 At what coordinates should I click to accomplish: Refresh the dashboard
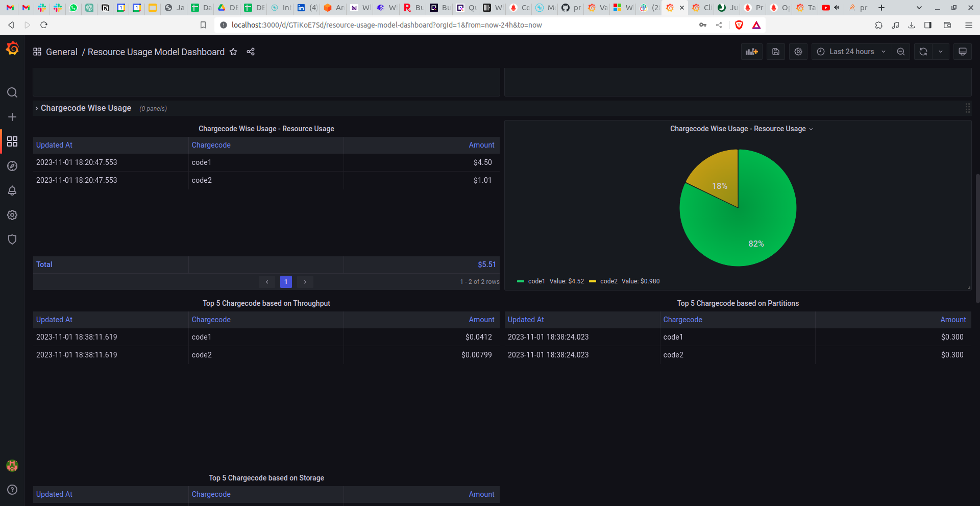pyautogui.click(x=923, y=52)
